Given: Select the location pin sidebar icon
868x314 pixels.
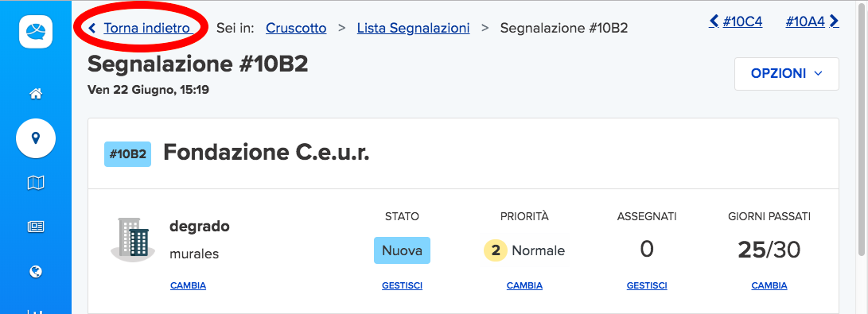Looking at the screenshot, I should 36,138.
